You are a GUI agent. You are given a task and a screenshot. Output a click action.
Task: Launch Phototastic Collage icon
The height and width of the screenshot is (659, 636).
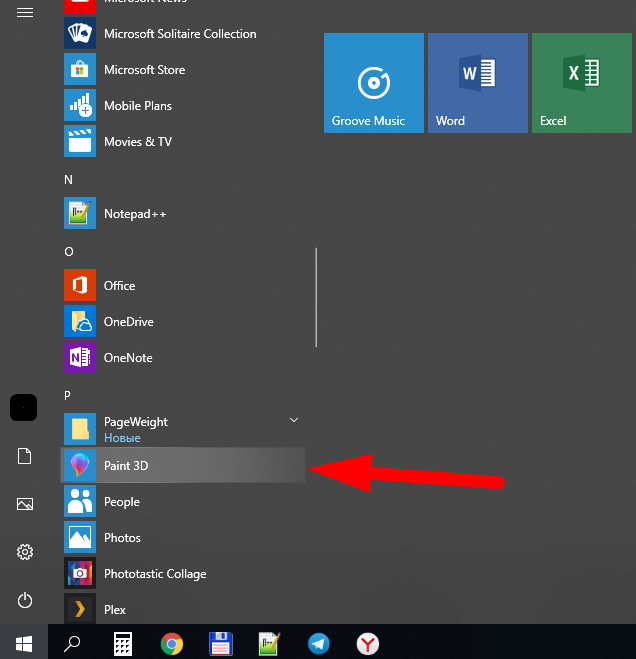[x=80, y=573]
